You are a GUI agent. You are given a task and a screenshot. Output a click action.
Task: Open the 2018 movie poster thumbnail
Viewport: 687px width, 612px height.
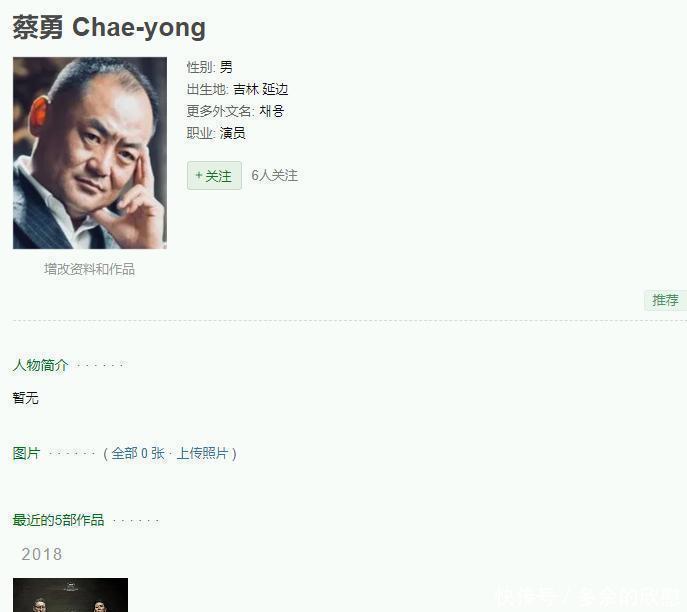point(71,595)
